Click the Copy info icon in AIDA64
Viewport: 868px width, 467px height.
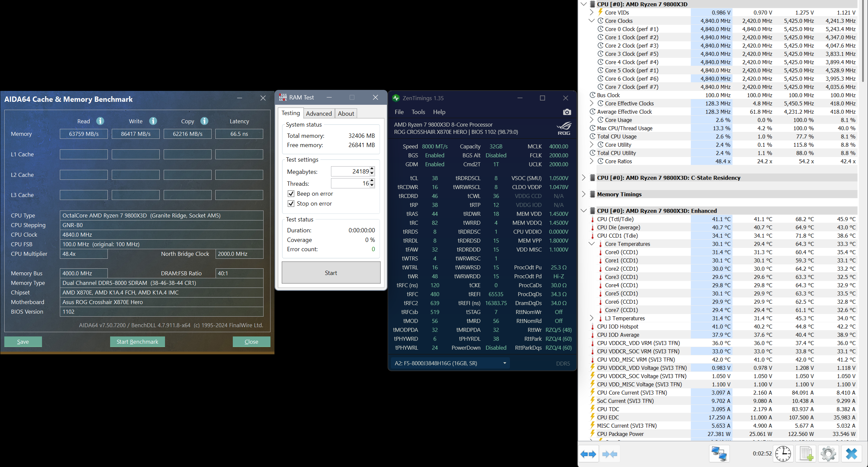coord(204,121)
